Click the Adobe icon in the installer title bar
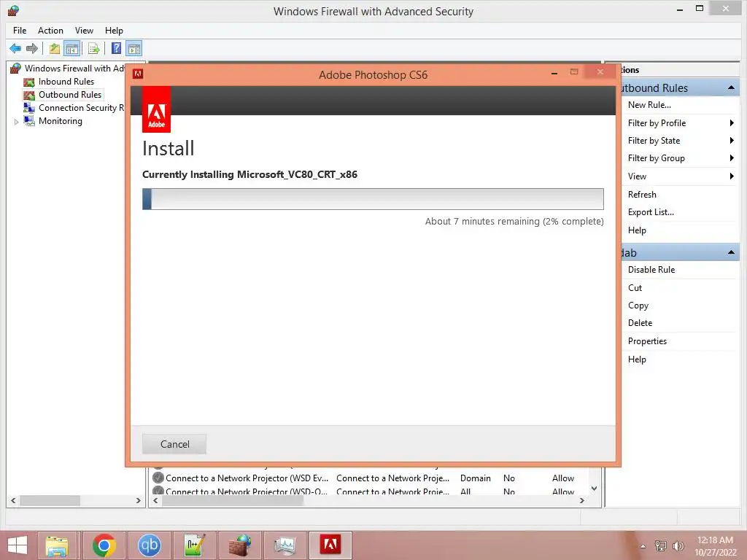747x560 pixels. [x=138, y=74]
